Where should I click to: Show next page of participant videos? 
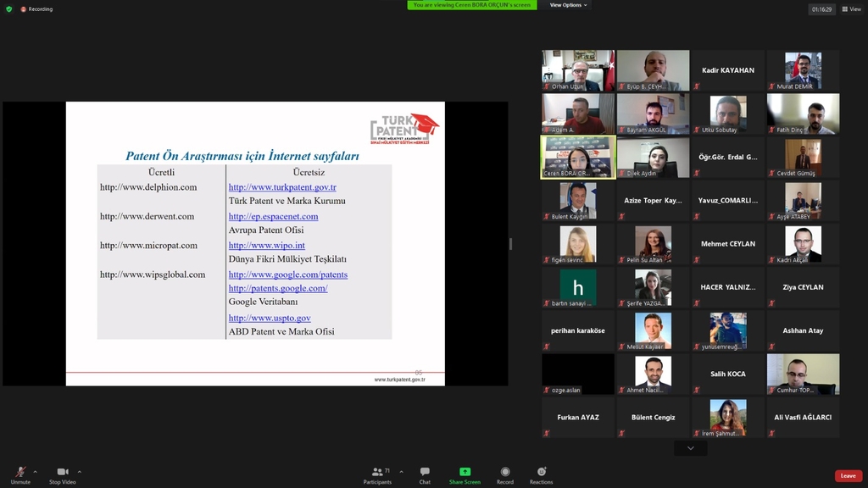point(690,448)
